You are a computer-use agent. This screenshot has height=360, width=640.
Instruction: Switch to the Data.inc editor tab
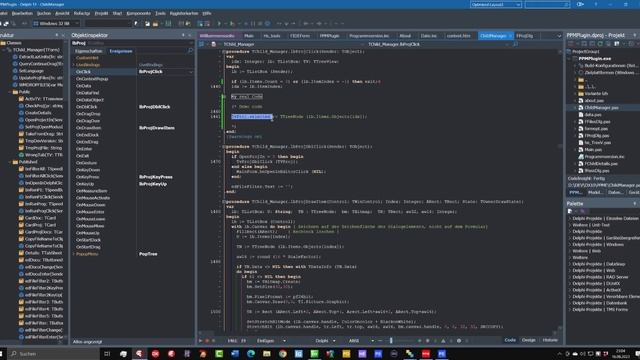tap(428, 36)
